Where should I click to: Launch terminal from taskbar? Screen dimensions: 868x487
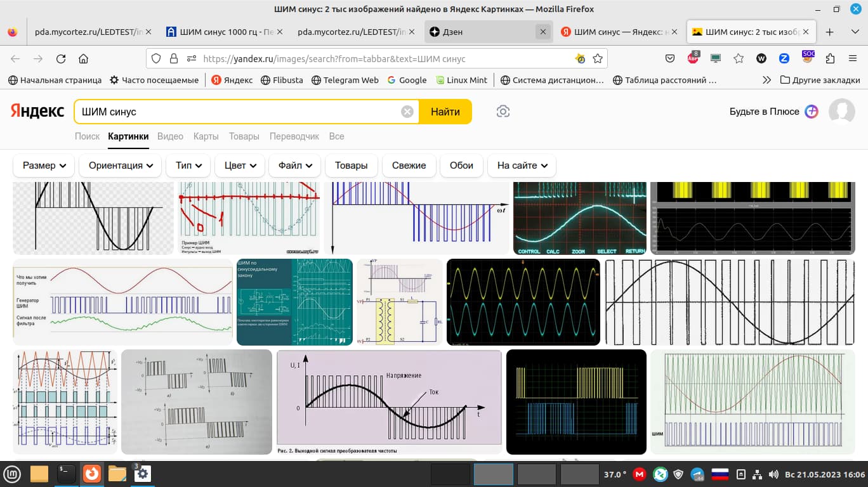tap(66, 474)
